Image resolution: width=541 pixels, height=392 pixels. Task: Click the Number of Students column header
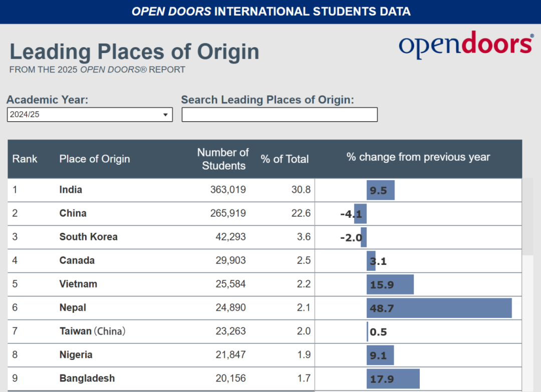click(223, 159)
